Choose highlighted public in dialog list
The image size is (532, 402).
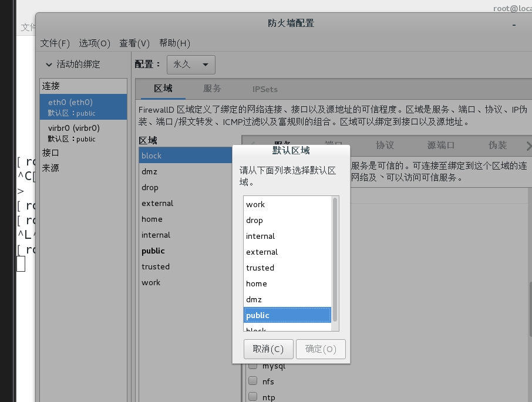click(x=287, y=315)
